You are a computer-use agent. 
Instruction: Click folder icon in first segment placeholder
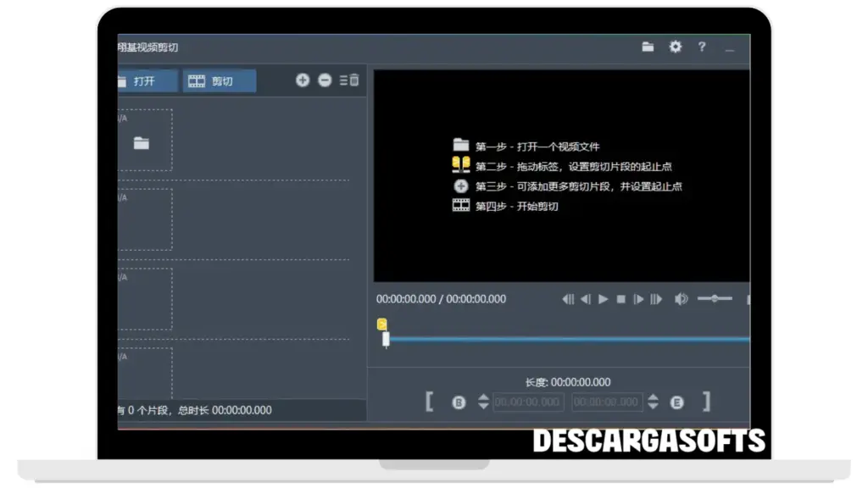142,143
